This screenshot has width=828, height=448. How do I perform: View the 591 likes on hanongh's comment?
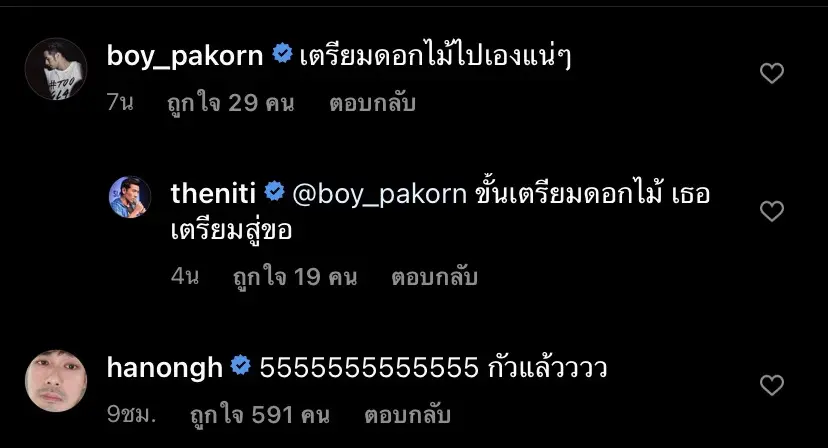[260, 415]
